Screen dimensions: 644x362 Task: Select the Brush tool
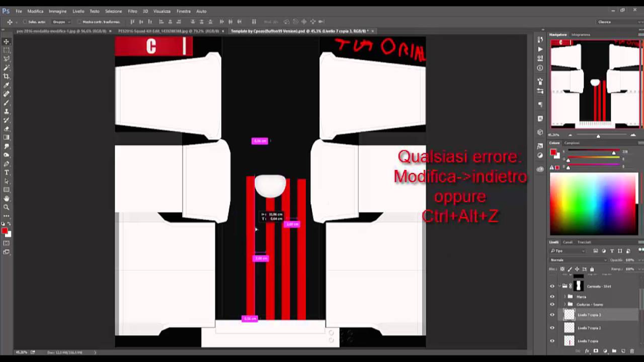tap(7, 103)
